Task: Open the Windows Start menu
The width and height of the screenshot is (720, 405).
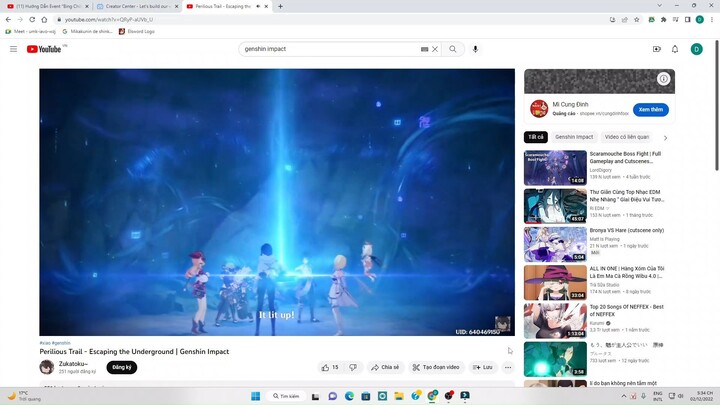Action: (256, 396)
